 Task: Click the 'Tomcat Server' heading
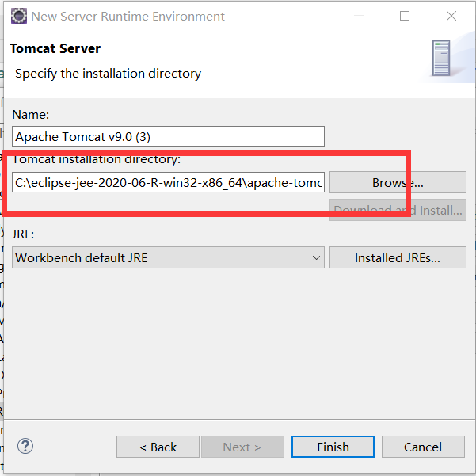(55, 48)
